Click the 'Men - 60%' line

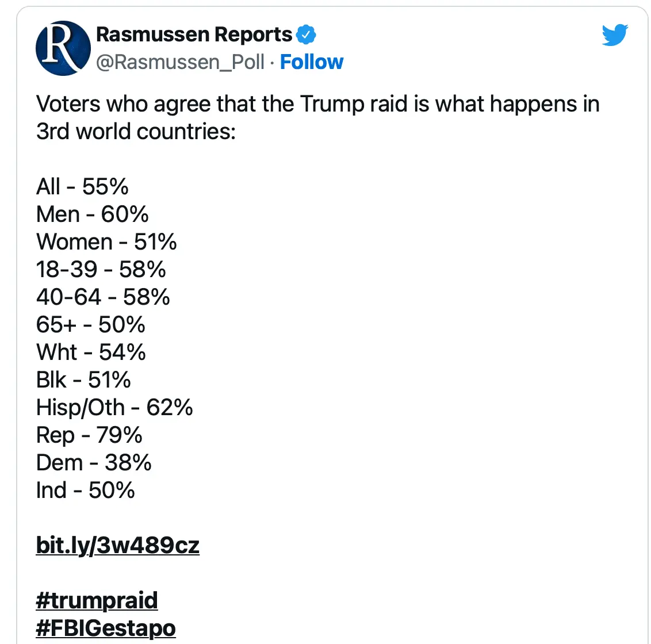pyautogui.click(x=92, y=214)
